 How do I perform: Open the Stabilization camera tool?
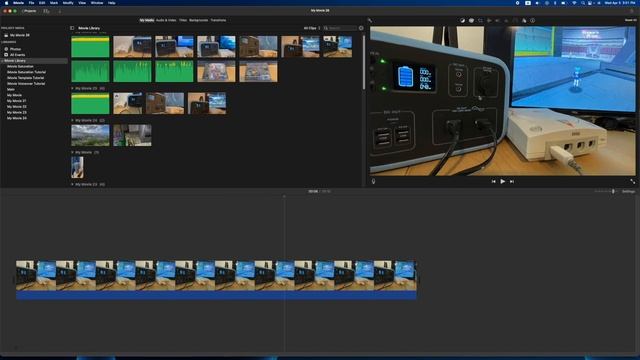[x=489, y=20]
